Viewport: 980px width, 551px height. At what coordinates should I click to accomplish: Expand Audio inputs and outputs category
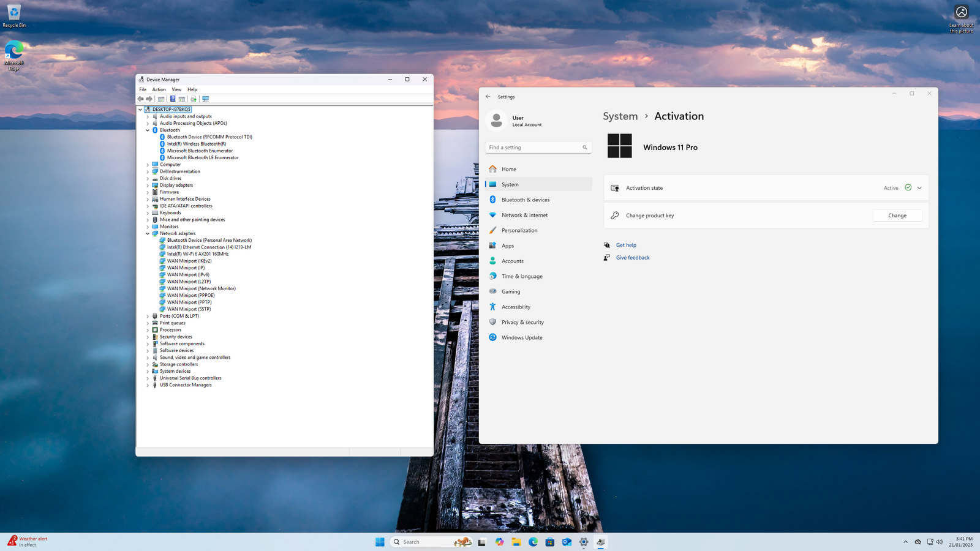148,116
